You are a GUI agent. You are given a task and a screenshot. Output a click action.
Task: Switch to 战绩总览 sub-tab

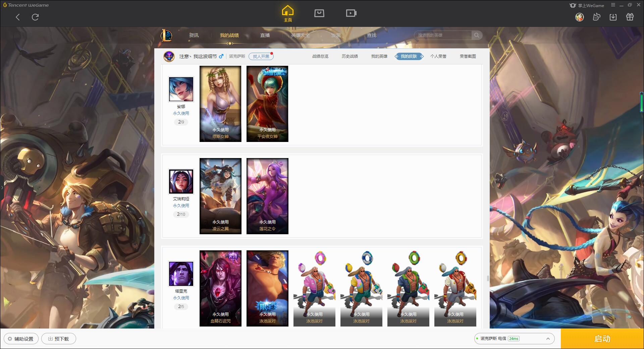point(320,56)
